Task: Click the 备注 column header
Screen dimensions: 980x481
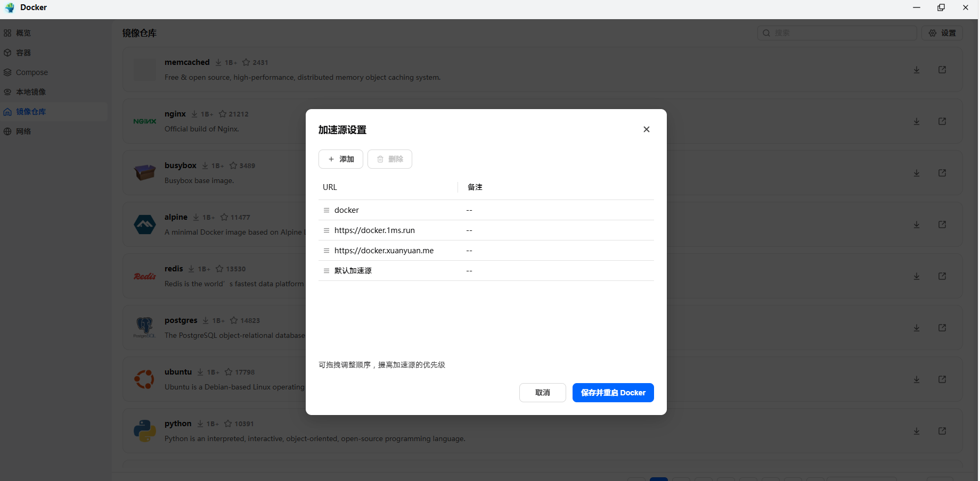Action: (475, 187)
